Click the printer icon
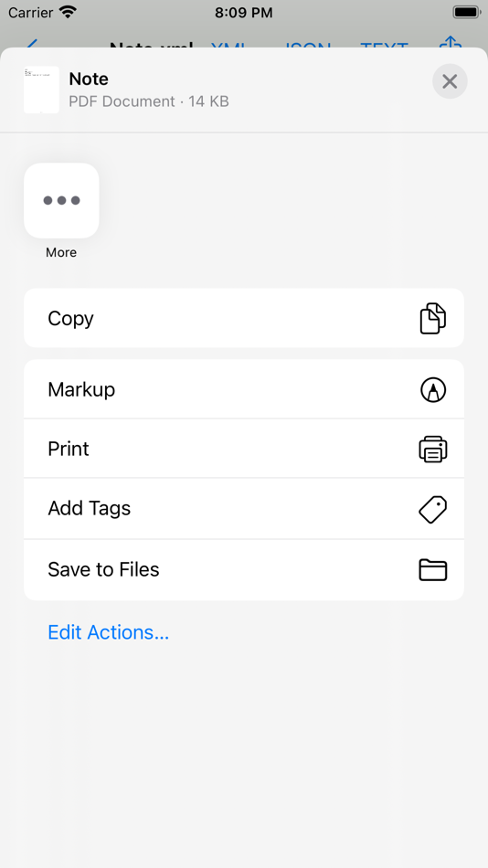Screen dimensions: 488x868 click(x=432, y=449)
